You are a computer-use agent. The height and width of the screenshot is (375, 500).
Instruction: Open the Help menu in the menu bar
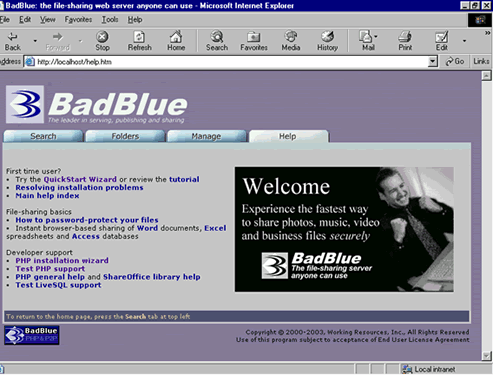tap(135, 20)
